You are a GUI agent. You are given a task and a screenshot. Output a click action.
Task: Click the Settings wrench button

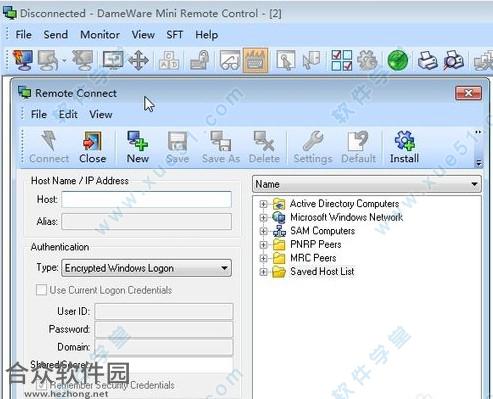(313, 147)
